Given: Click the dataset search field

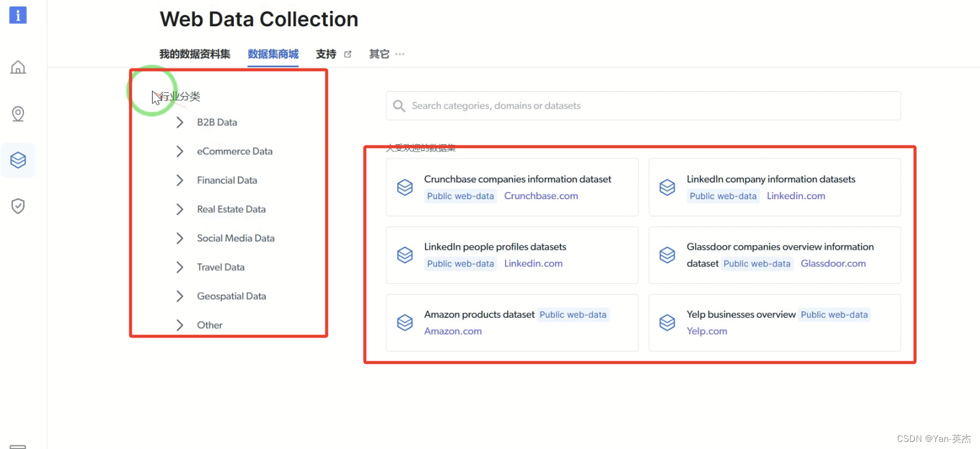Looking at the screenshot, I should [643, 106].
